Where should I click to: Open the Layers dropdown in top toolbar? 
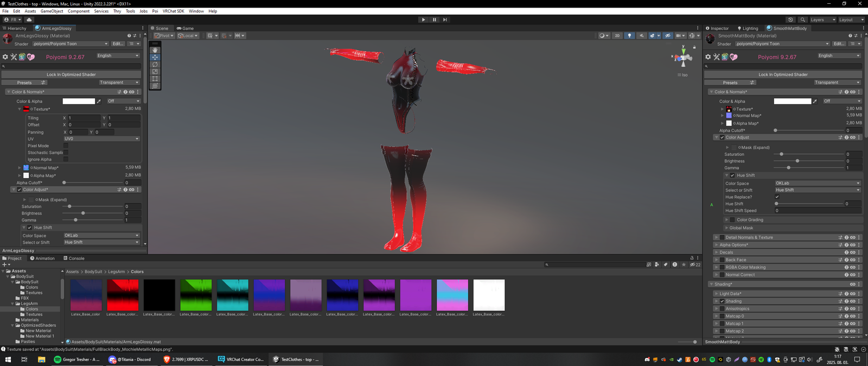pos(823,20)
